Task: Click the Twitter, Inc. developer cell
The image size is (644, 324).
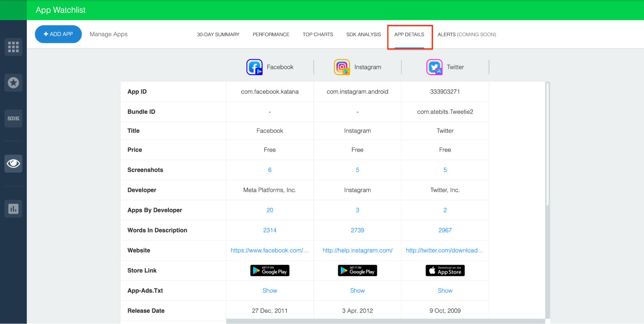Action: click(x=445, y=190)
